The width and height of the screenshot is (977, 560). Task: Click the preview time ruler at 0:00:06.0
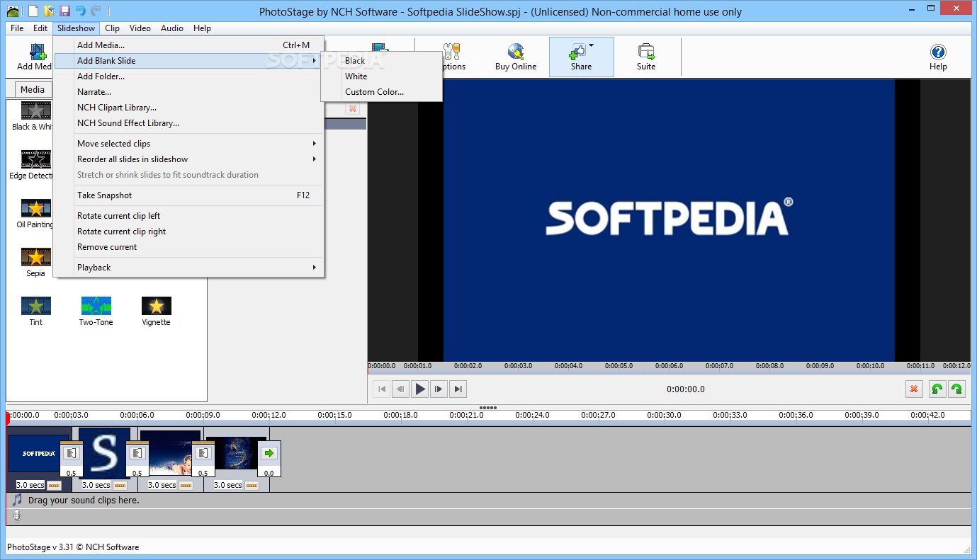point(670,366)
